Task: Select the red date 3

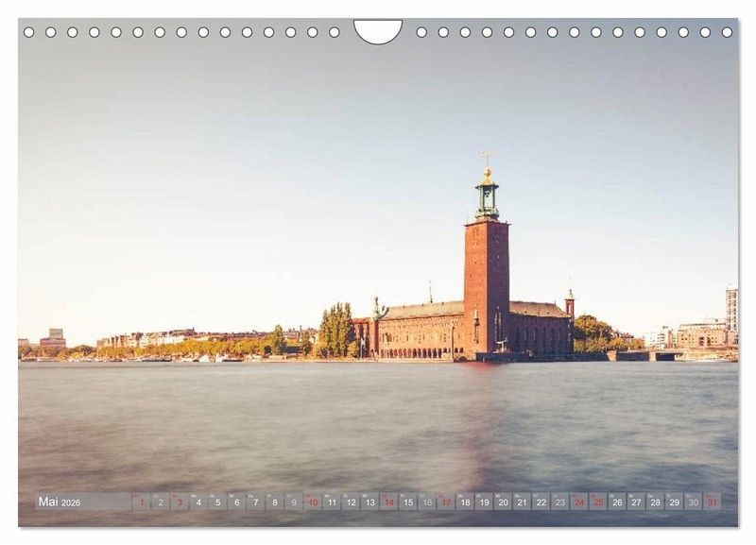Action: point(179,502)
